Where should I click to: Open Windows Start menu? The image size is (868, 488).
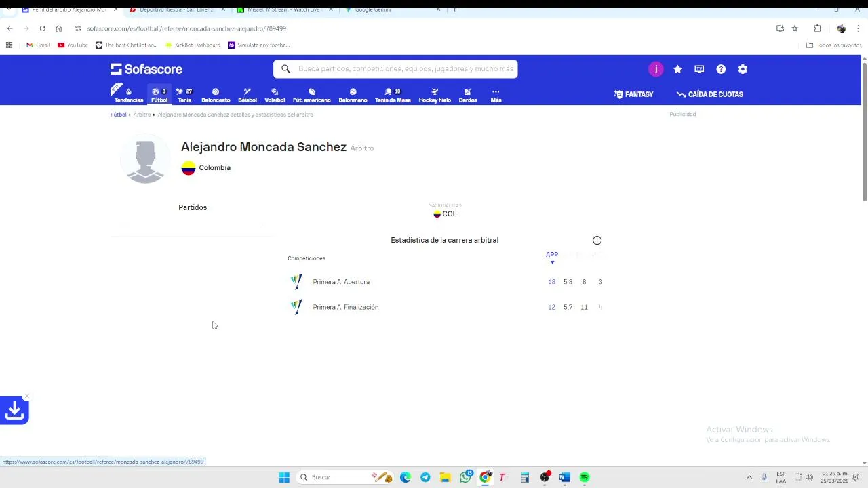click(284, 477)
